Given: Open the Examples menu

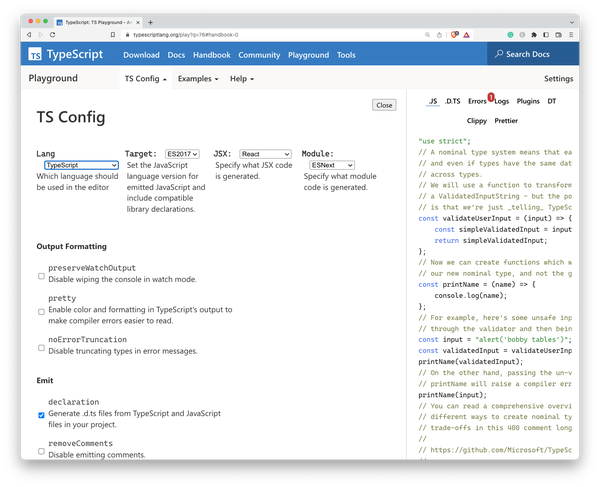Looking at the screenshot, I should pyautogui.click(x=199, y=78).
